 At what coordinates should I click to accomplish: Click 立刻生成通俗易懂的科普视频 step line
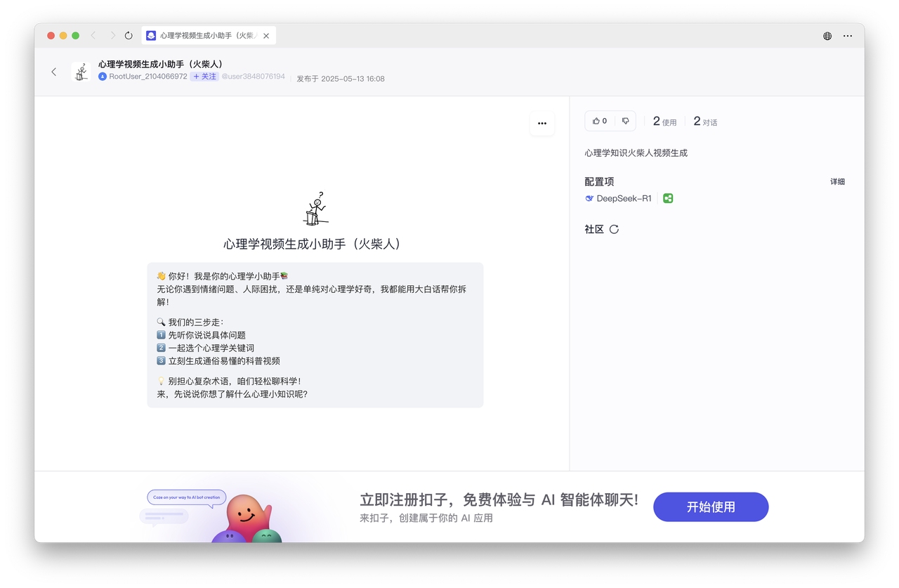pyautogui.click(x=218, y=360)
